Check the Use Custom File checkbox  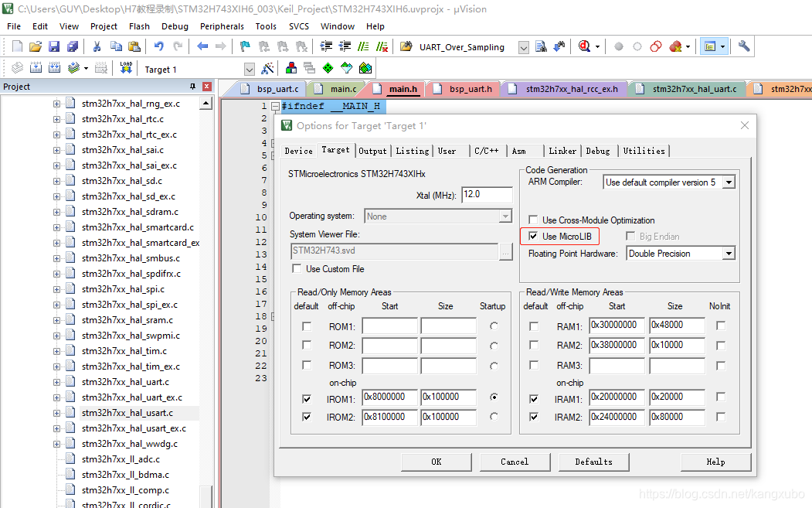[297, 268]
